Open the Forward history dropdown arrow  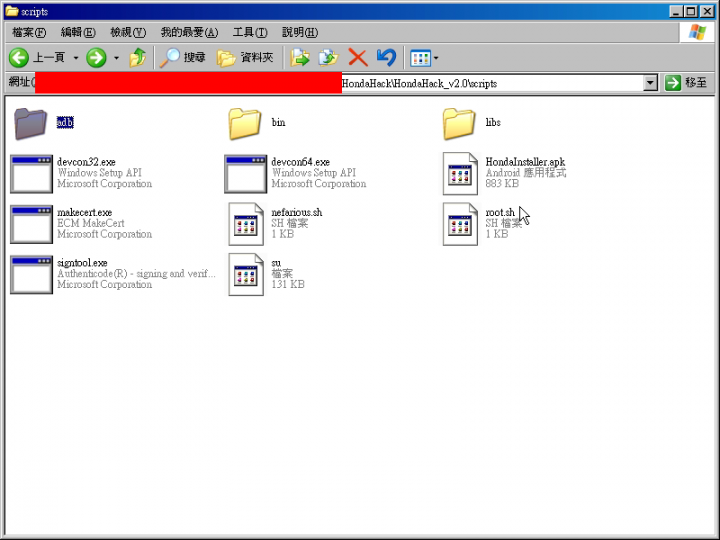(116, 58)
